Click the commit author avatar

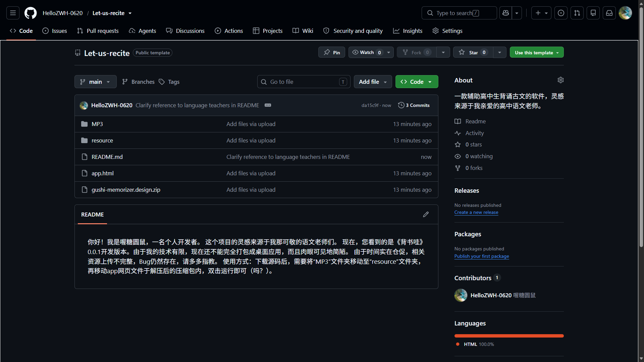pos(84,105)
